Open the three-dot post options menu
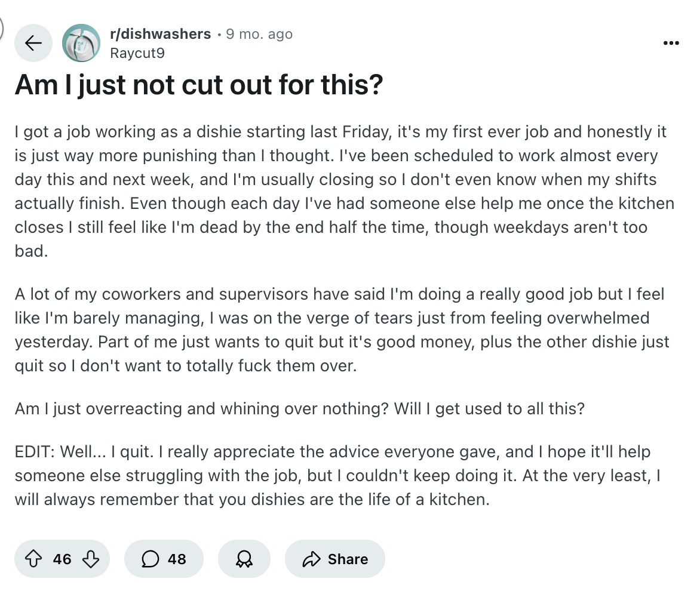Image resolution: width=700 pixels, height=591 pixels. click(671, 43)
